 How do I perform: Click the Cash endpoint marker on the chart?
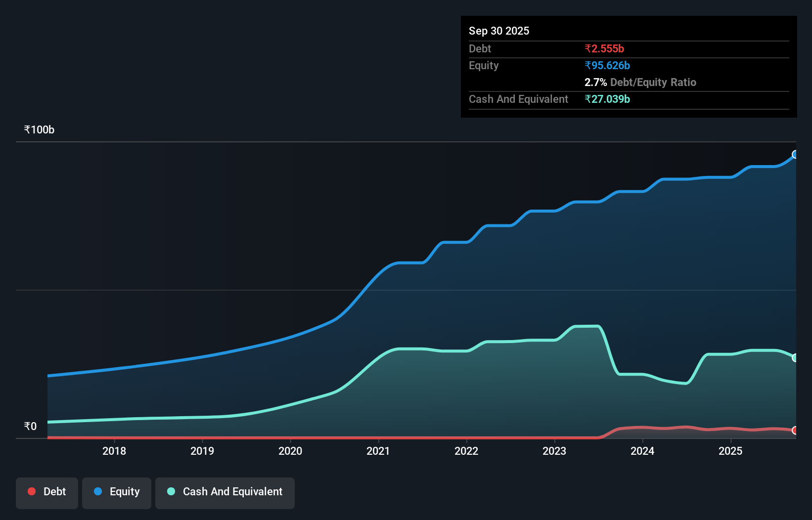795,357
